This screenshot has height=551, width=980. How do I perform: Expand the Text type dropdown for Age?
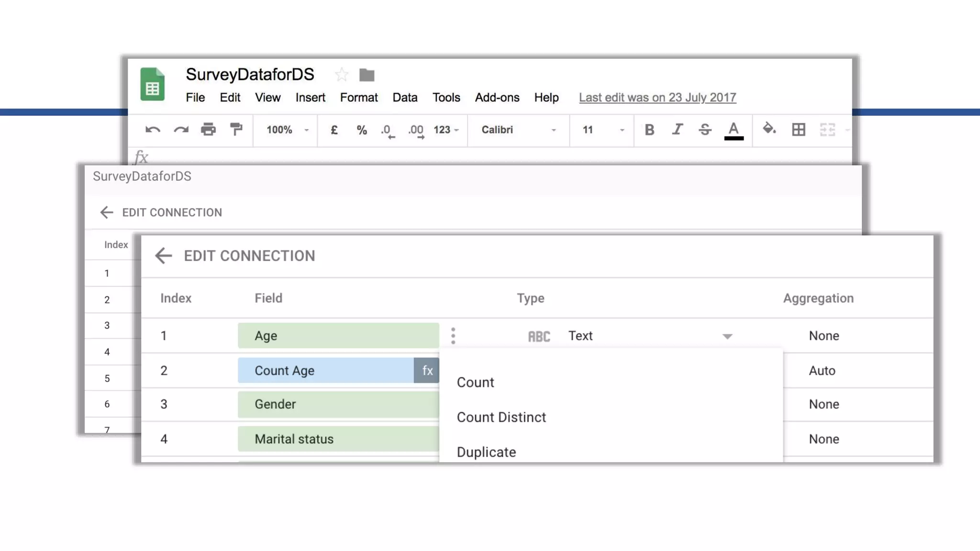[727, 336]
